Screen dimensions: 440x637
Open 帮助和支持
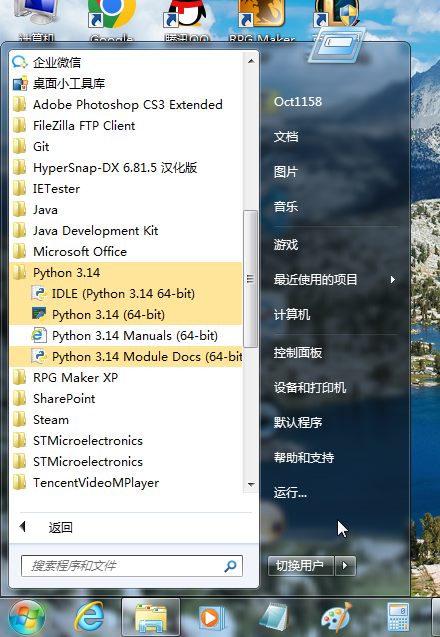point(304,457)
